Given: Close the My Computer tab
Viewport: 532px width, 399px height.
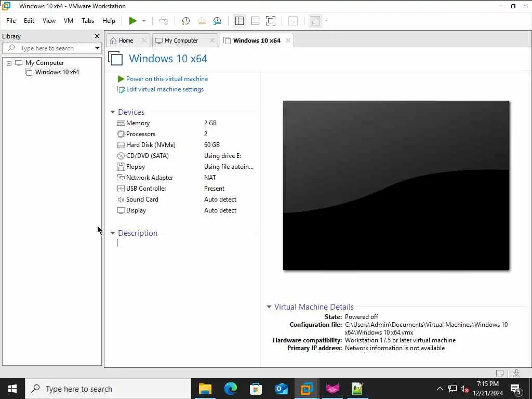Looking at the screenshot, I should tap(212, 41).
